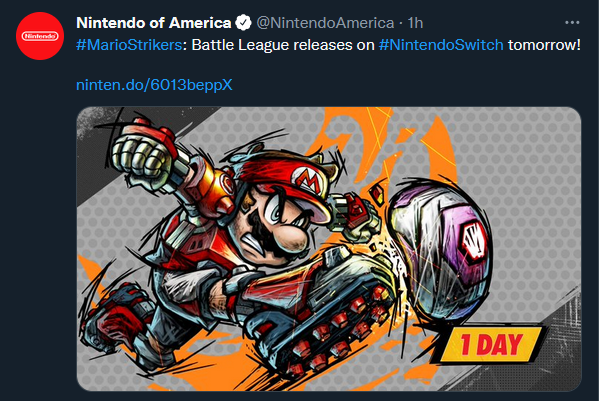Open the Nintendo of America profile avatar
Image resolution: width=599 pixels, height=401 pixels.
tap(40, 36)
